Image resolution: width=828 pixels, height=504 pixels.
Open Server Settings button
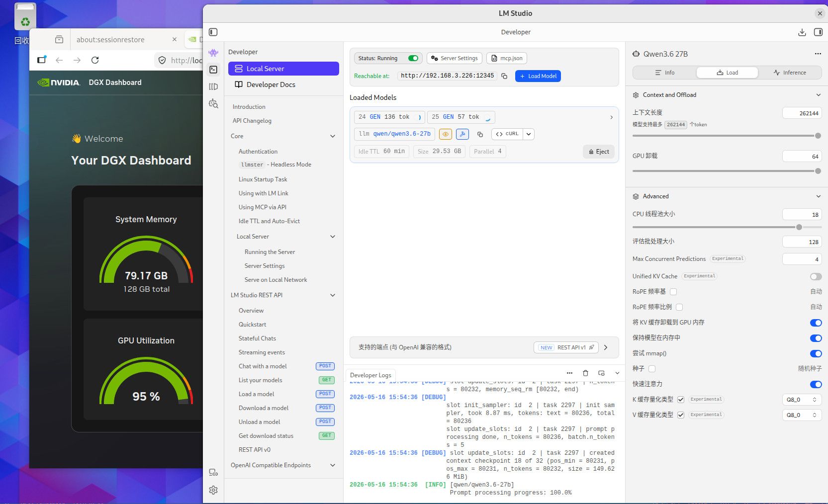click(x=455, y=58)
